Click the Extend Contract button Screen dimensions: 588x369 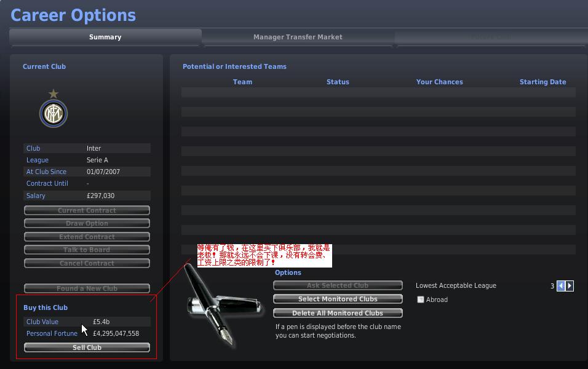(87, 237)
